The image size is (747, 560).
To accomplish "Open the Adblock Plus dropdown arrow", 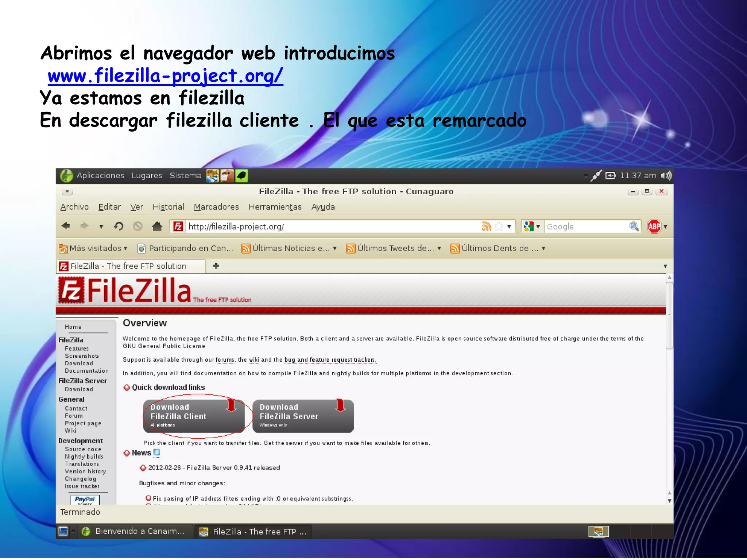I will coord(666,227).
